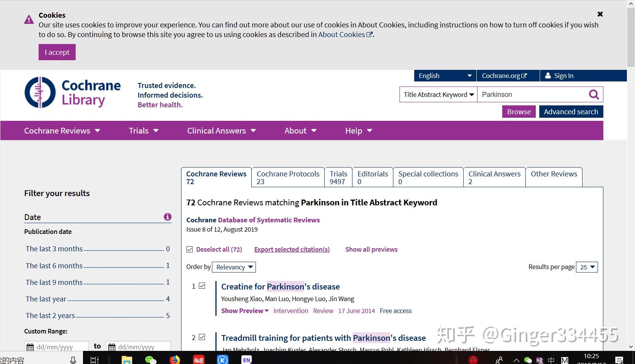Click the info icon next to Date filter
The width and height of the screenshot is (635, 364).
coord(168,217)
